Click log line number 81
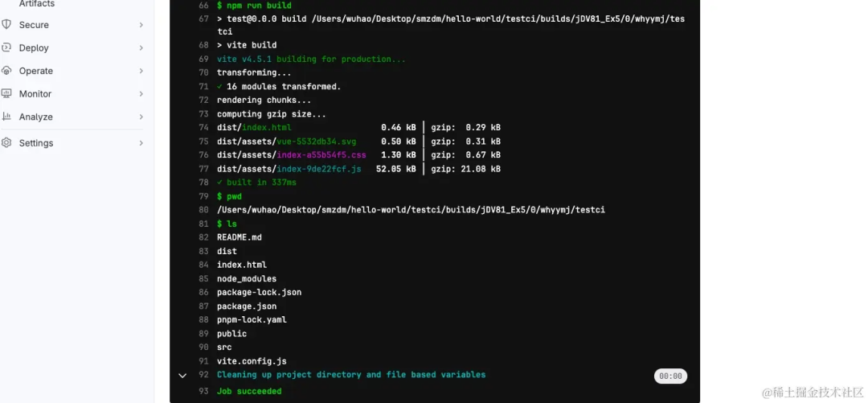Image resolution: width=868 pixels, height=403 pixels. pos(203,224)
